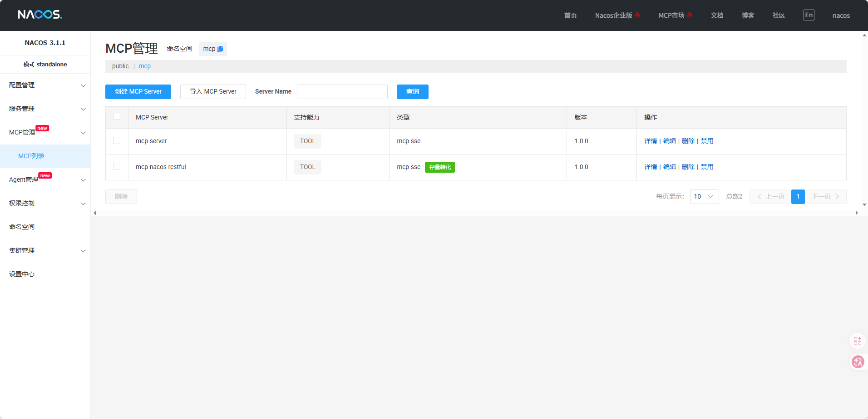Click 下一页 pagination button
This screenshot has height=419, width=868.
click(826, 197)
